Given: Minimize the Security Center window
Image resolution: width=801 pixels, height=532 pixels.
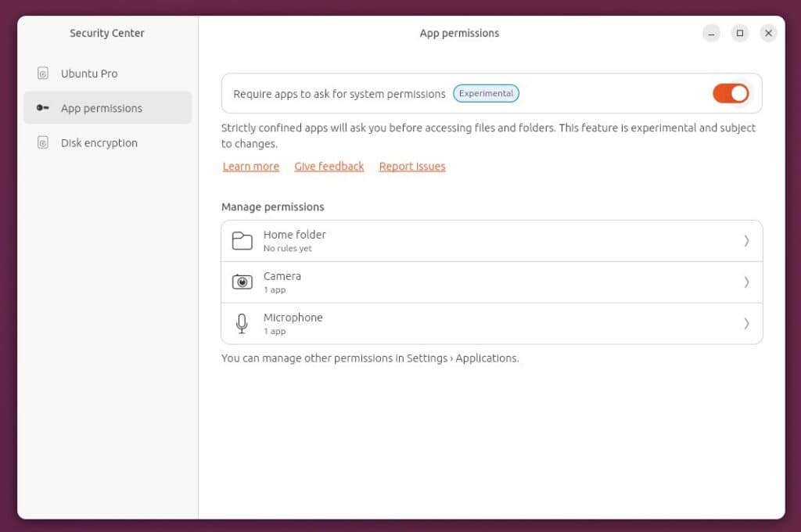Looking at the screenshot, I should pos(711,33).
